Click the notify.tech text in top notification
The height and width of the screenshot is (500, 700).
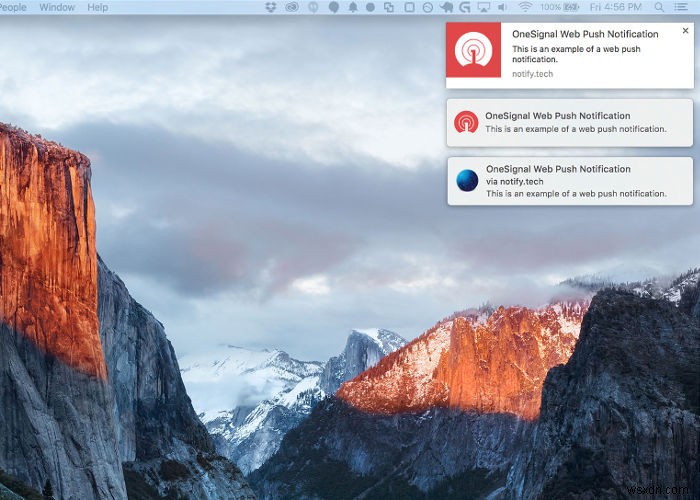532,73
